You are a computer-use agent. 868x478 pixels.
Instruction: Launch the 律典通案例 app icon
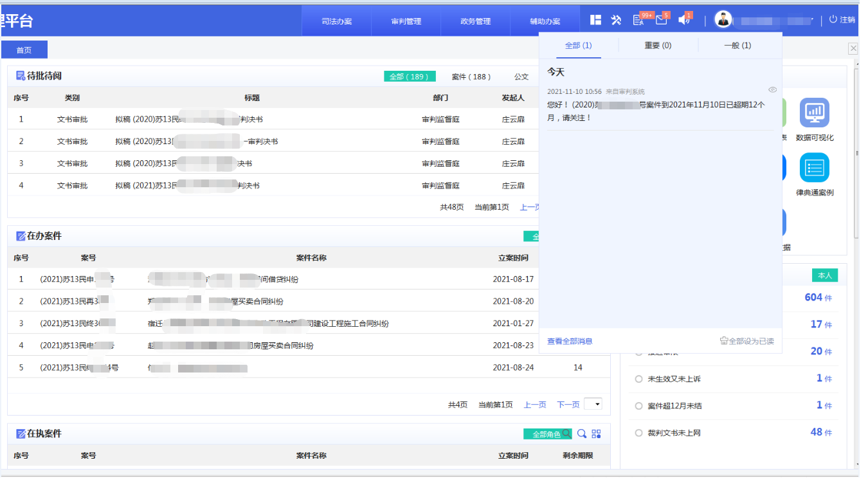pyautogui.click(x=814, y=168)
